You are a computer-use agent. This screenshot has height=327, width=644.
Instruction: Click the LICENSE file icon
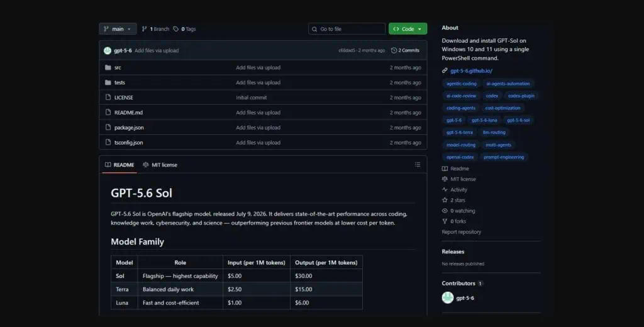[x=108, y=97]
